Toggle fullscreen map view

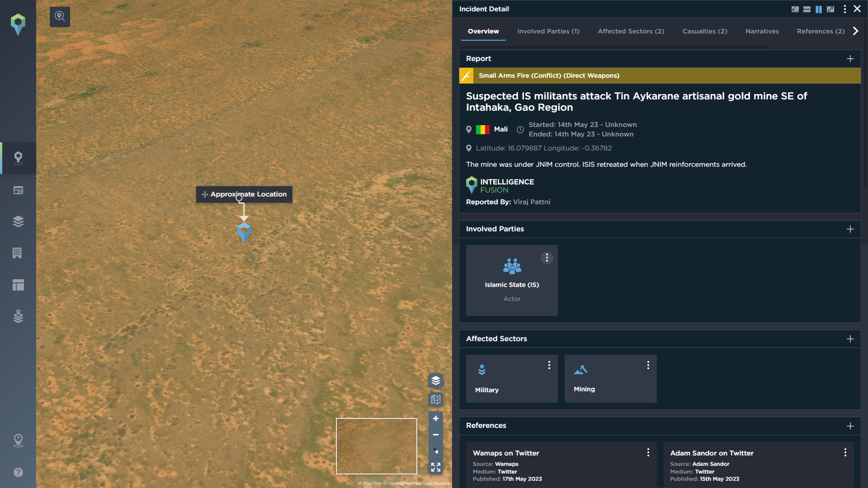pyautogui.click(x=436, y=467)
